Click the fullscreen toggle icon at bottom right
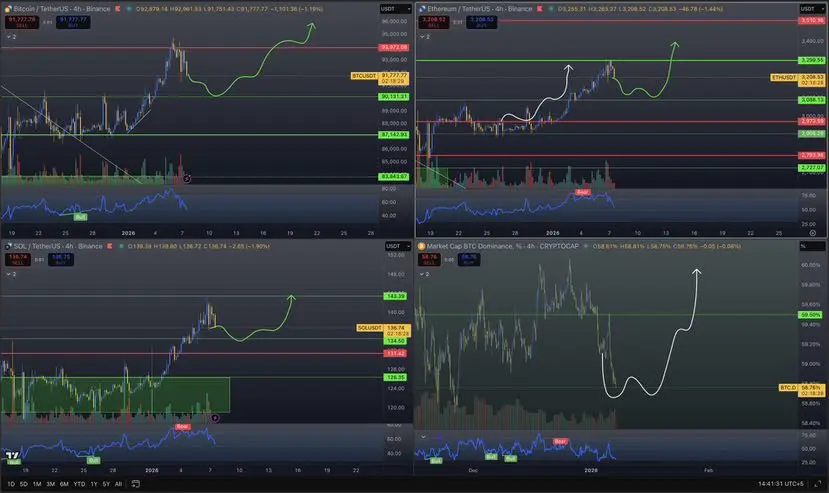 (818, 484)
